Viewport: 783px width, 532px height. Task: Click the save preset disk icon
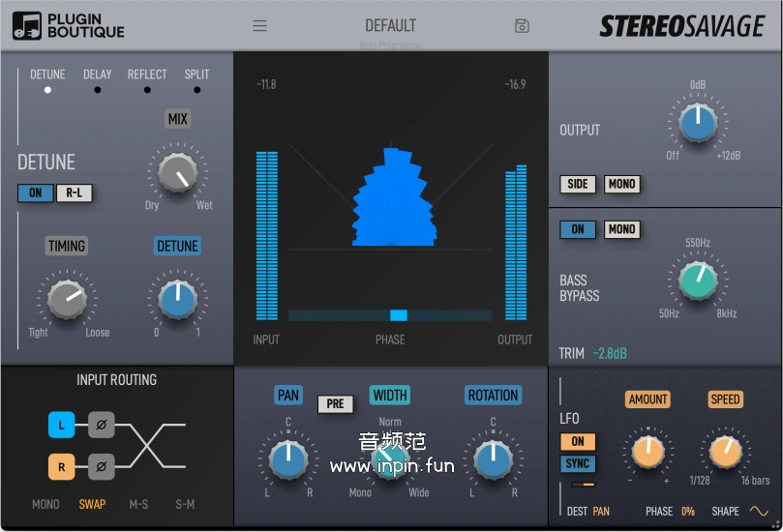click(522, 26)
